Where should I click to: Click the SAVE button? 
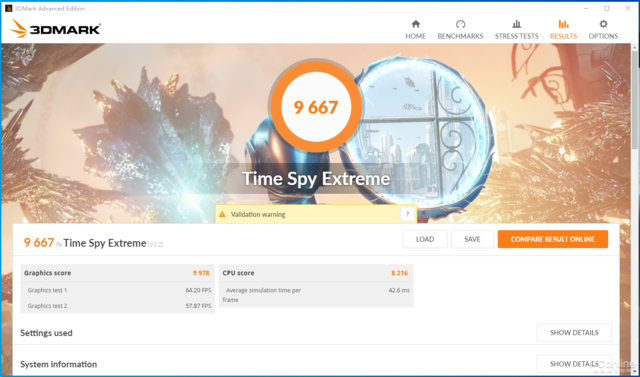pyautogui.click(x=472, y=239)
